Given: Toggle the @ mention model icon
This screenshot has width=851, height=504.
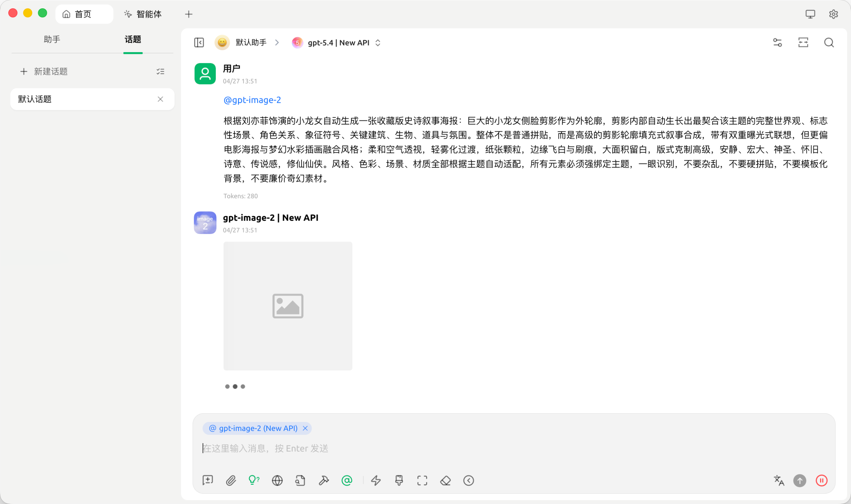Looking at the screenshot, I should tap(346, 480).
